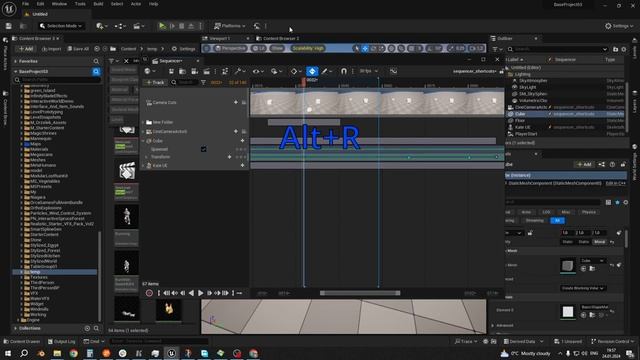Open the Platforms dropdown
Screen dimensions: 640x360
pos(230,26)
